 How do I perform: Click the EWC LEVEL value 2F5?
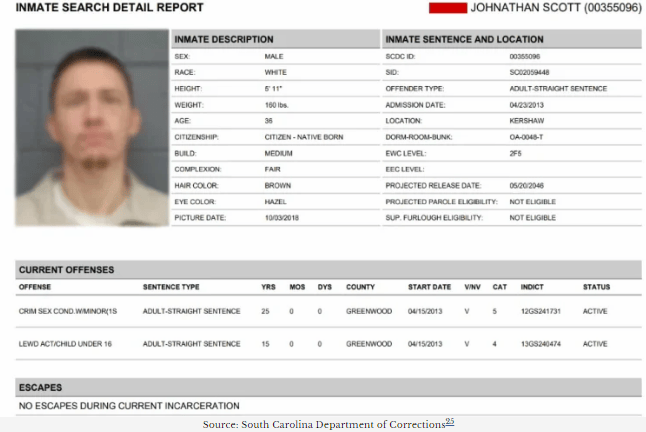(515, 154)
